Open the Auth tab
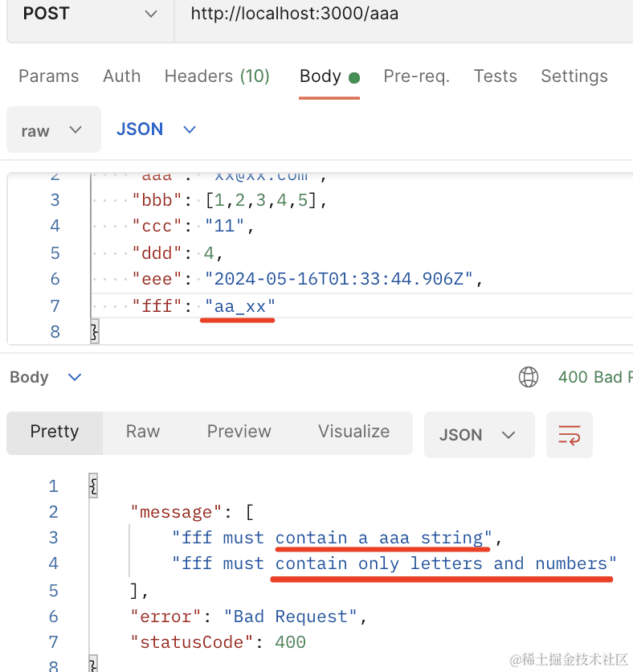This screenshot has width=633, height=672. [x=121, y=76]
